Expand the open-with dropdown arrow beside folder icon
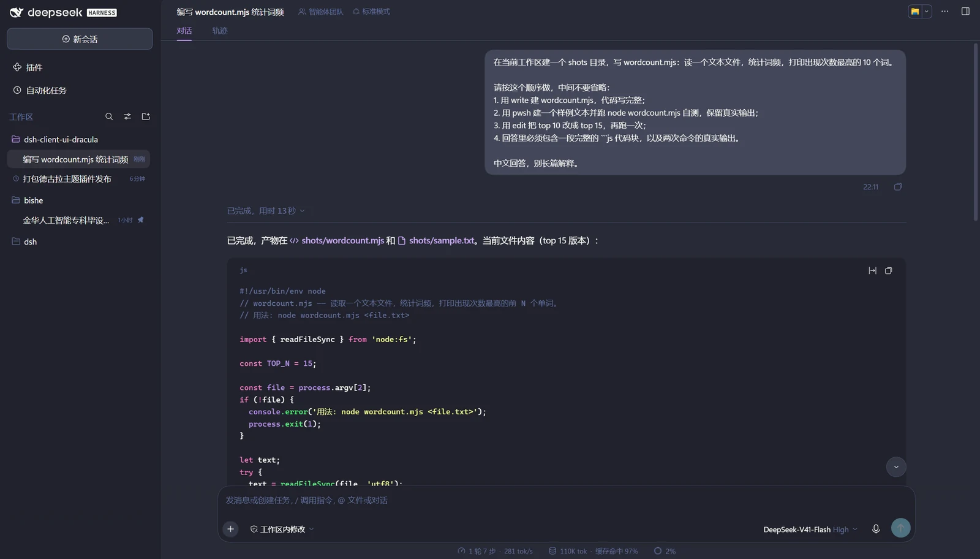Viewport: 980px width, 559px height. tap(927, 11)
